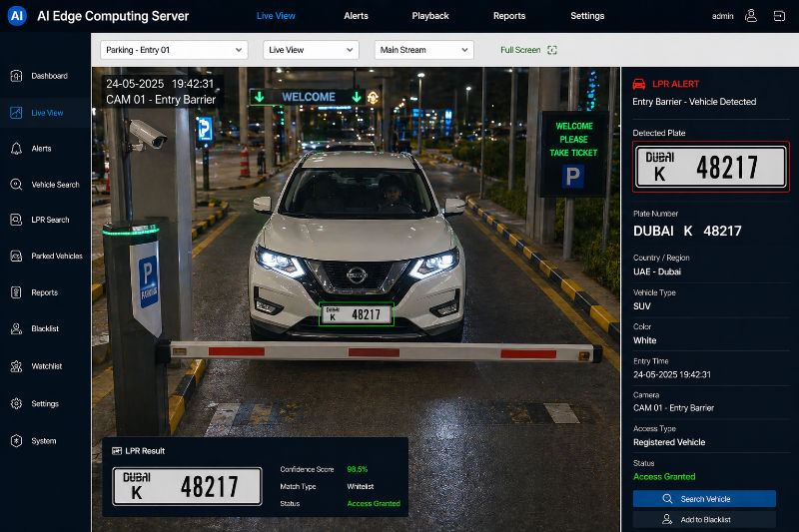799x532 pixels.
Task: Click the Dashboard sidebar icon
Action: click(16, 76)
